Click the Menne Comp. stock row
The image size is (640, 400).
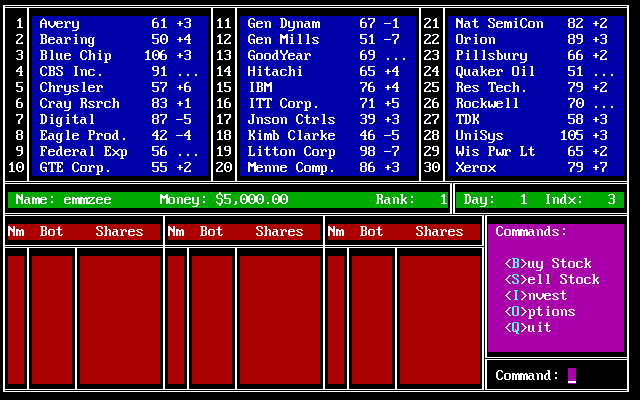328,167
